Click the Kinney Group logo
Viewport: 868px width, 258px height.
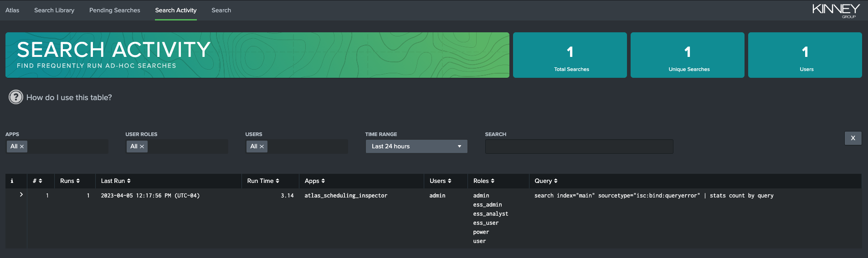tap(836, 10)
